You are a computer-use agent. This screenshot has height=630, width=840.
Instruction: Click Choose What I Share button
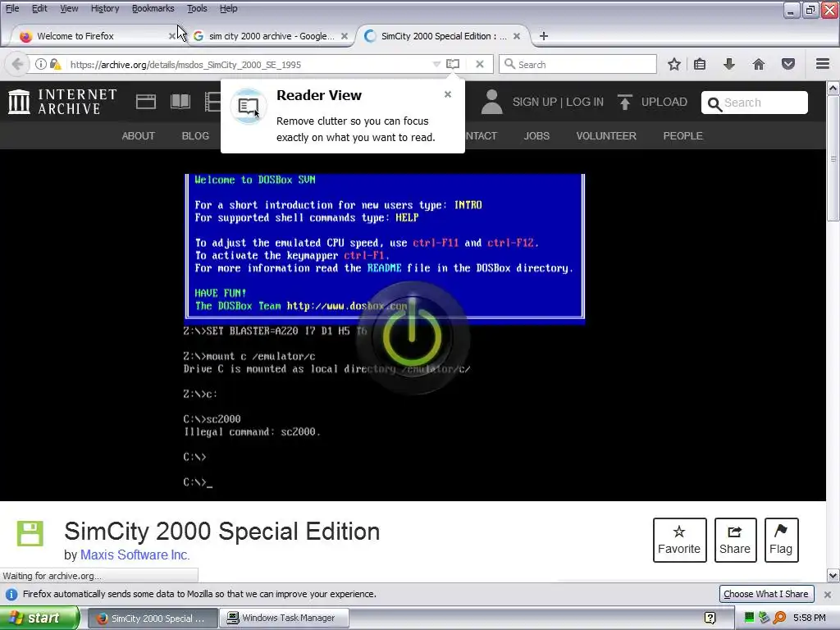766,594
